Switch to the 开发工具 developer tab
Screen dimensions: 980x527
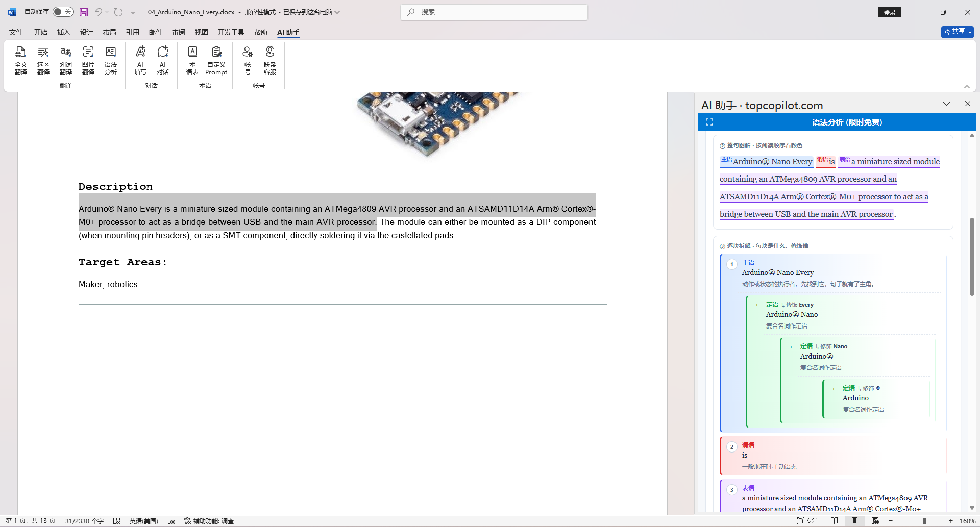(x=231, y=32)
